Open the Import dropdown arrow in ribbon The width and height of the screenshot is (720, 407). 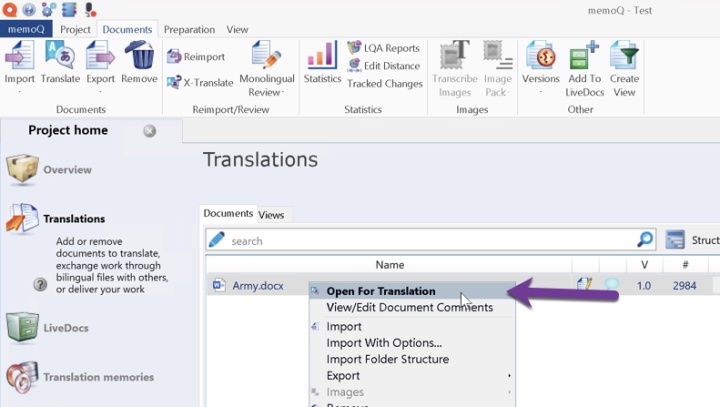coord(20,93)
